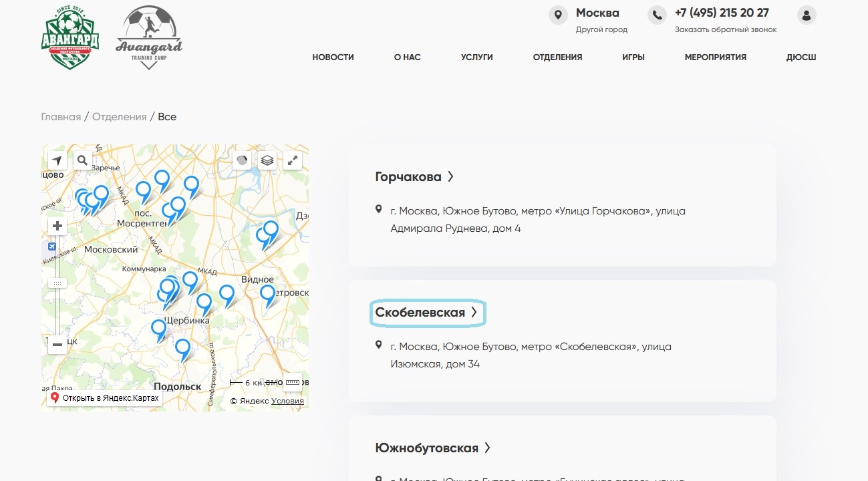Detect my location with map arrow button
Image resolution: width=868 pixels, height=481 pixels.
point(57,160)
